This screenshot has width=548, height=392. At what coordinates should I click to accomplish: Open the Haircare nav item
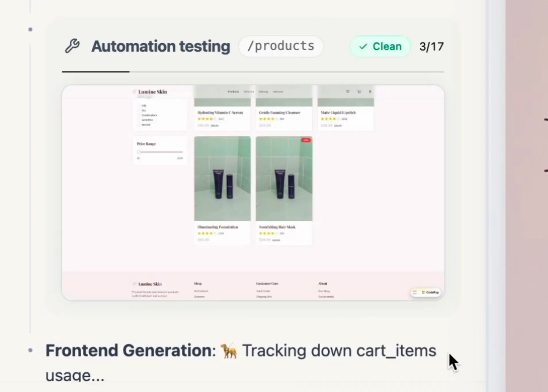[x=278, y=92]
